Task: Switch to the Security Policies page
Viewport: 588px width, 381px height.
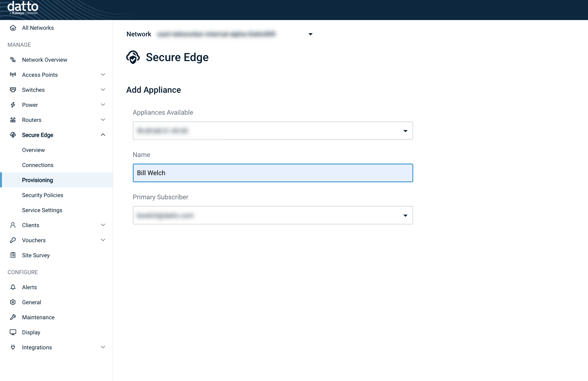Action: (43, 195)
